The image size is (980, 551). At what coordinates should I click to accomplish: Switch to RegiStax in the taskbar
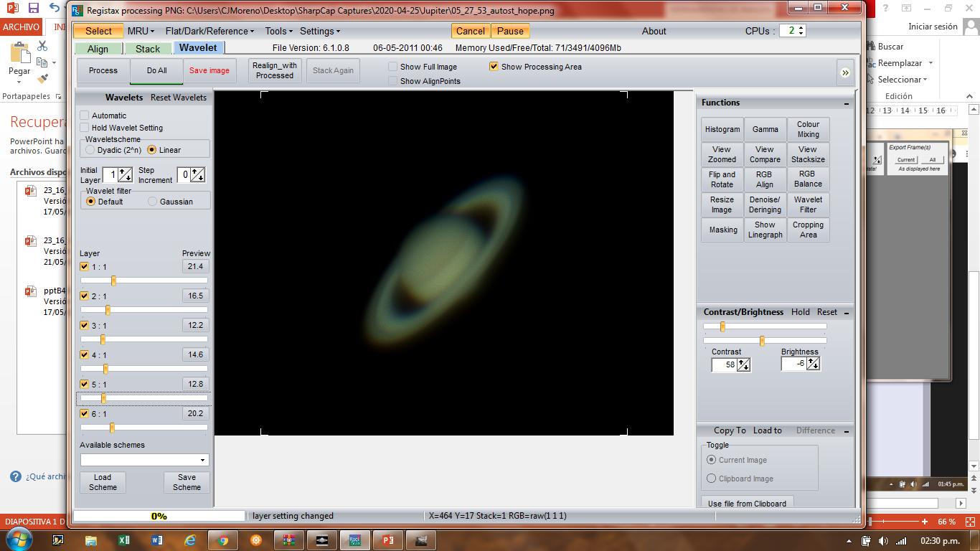tap(355, 540)
